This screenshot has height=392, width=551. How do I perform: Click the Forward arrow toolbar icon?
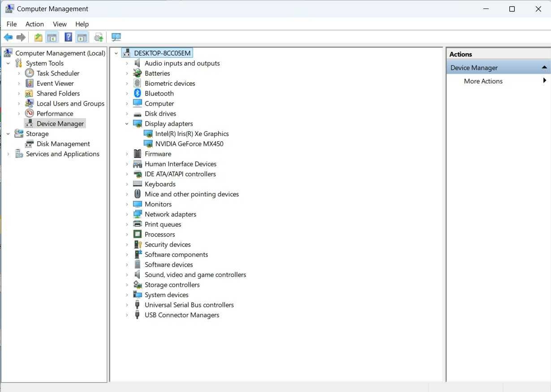pos(21,37)
